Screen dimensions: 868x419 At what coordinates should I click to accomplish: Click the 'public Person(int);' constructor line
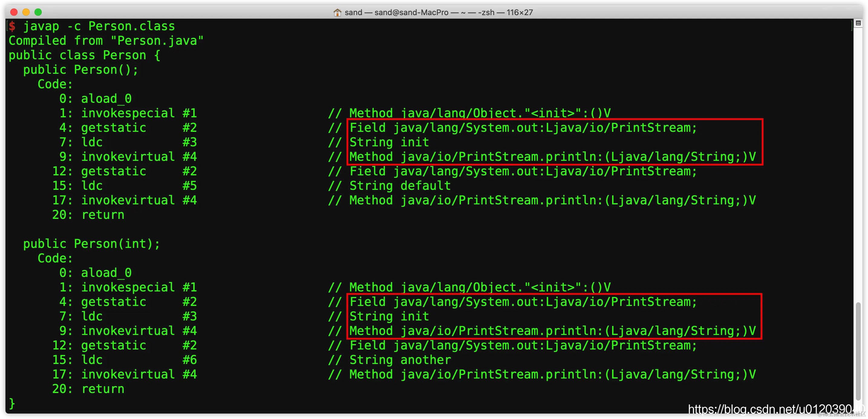[91, 244]
